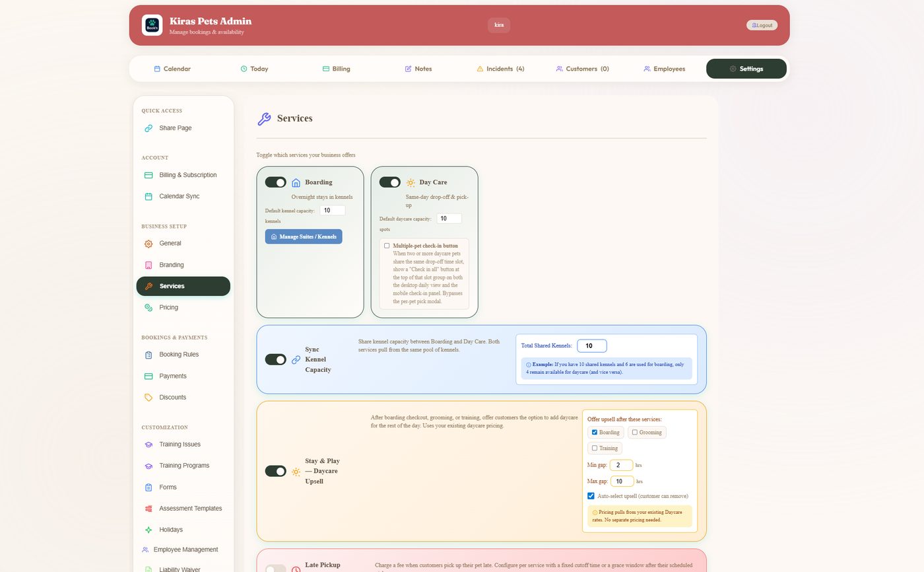Uncheck the Boarding upsell checkbox
This screenshot has width=924, height=572.
[595, 433]
